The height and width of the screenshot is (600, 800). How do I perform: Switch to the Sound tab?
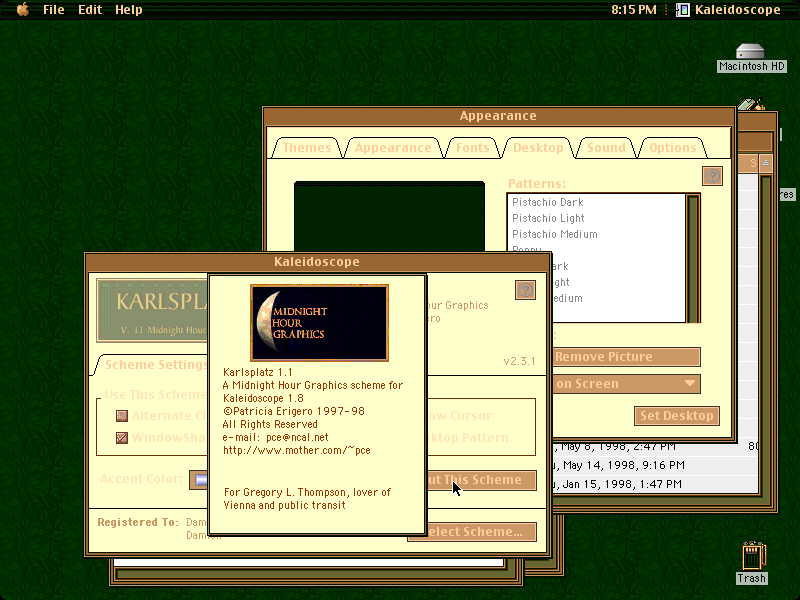(606, 148)
